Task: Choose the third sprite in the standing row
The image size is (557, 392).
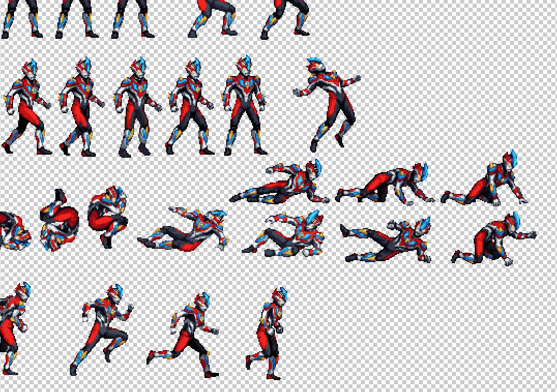Action: point(138,107)
